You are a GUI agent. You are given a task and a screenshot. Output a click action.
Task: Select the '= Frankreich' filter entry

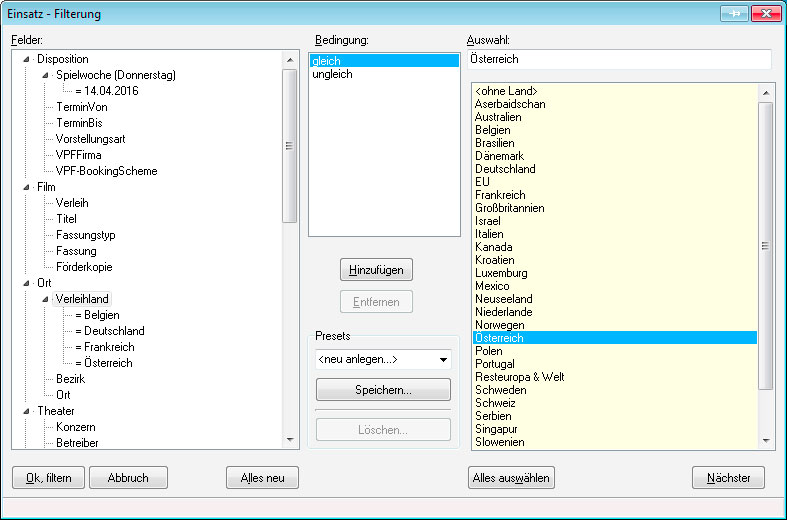(103, 347)
